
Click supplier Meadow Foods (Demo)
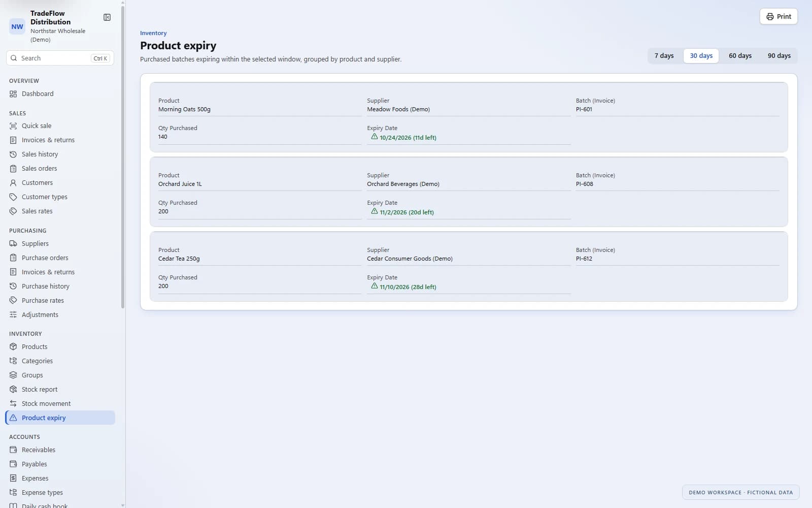coord(398,109)
